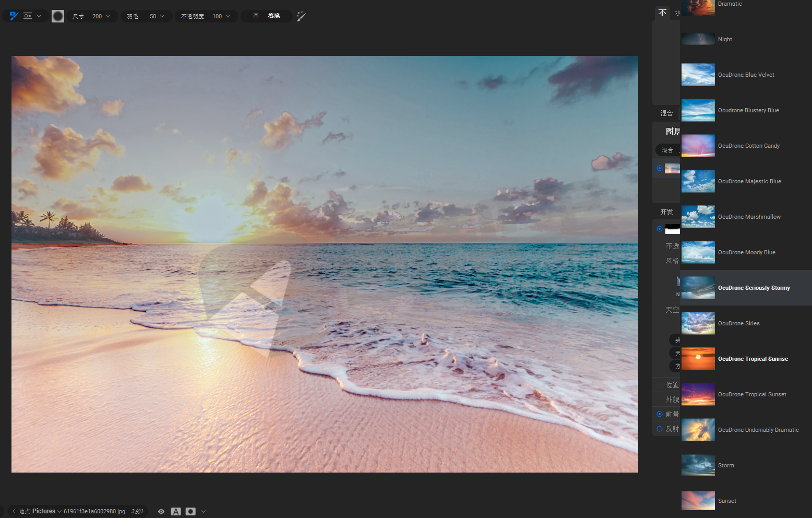
Task: Select the 反射 radio option
Action: [660, 429]
